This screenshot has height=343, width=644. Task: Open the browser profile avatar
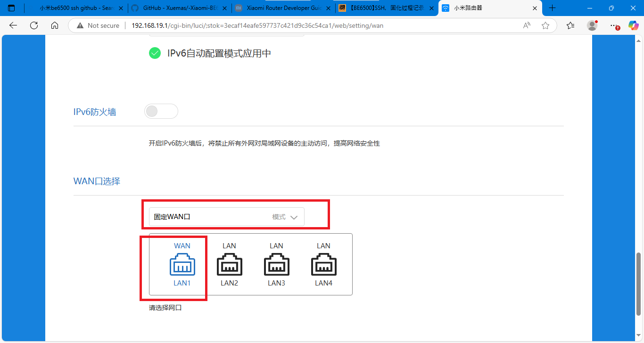click(x=592, y=25)
